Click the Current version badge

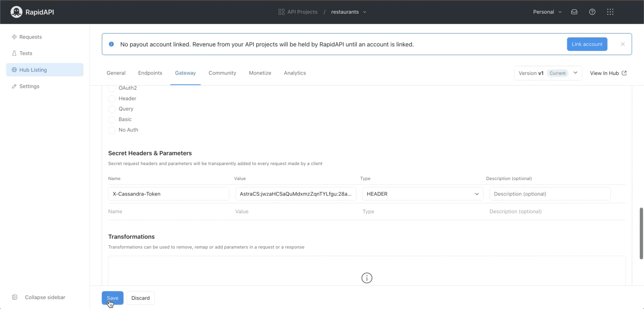pos(557,73)
